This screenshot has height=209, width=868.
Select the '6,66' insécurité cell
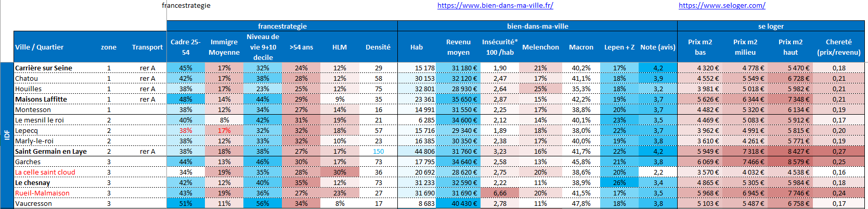tap(500, 193)
